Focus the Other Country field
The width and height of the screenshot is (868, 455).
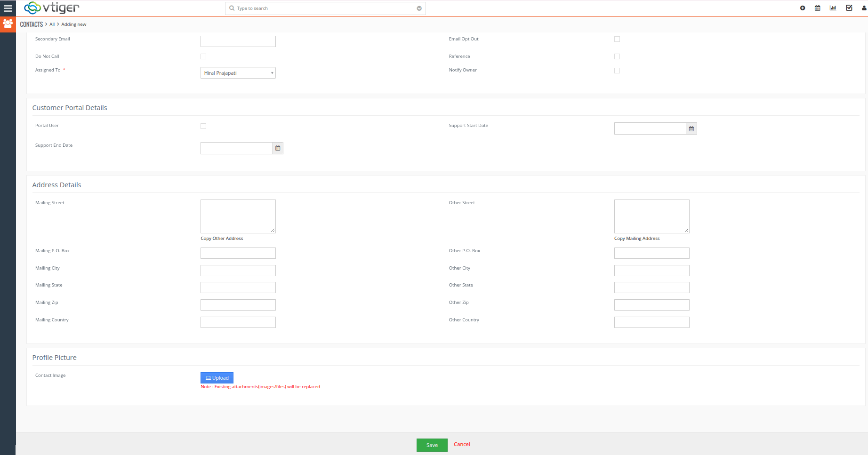pos(652,322)
